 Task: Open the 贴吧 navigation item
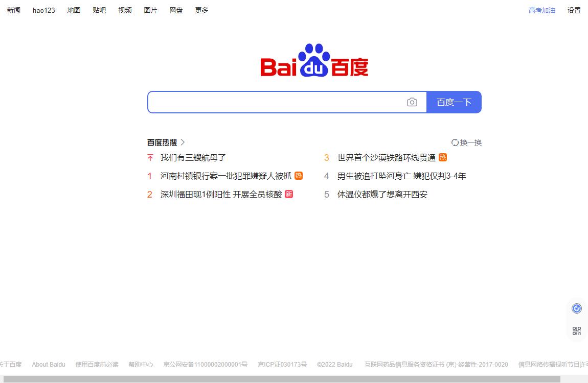point(99,10)
